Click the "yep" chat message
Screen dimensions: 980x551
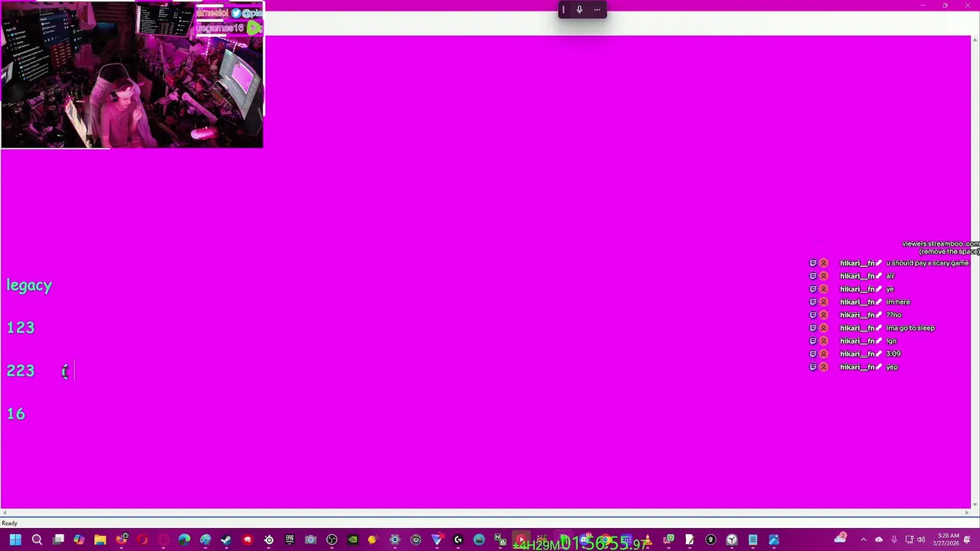click(892, 367)
